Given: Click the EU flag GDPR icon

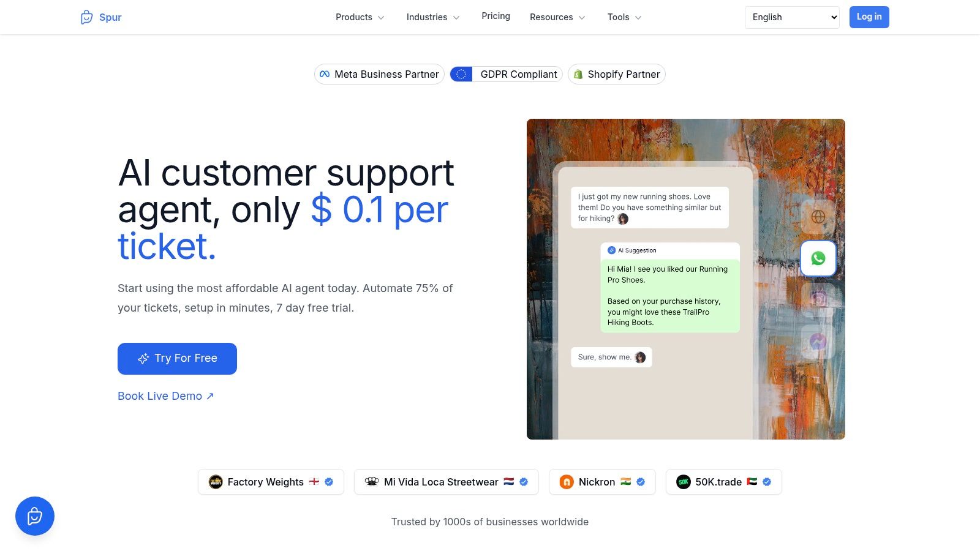Looking at the screenshot, I should 461,74.
